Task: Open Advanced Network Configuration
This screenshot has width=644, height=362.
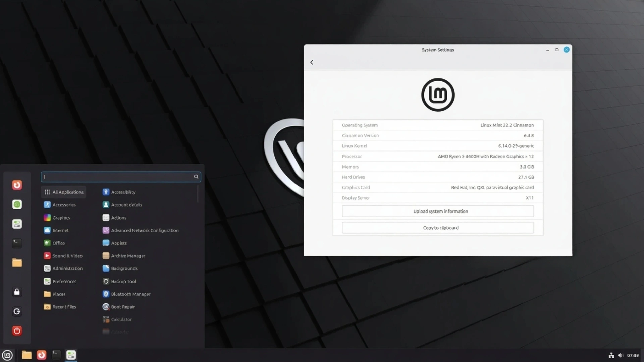Action: point(141,230)
